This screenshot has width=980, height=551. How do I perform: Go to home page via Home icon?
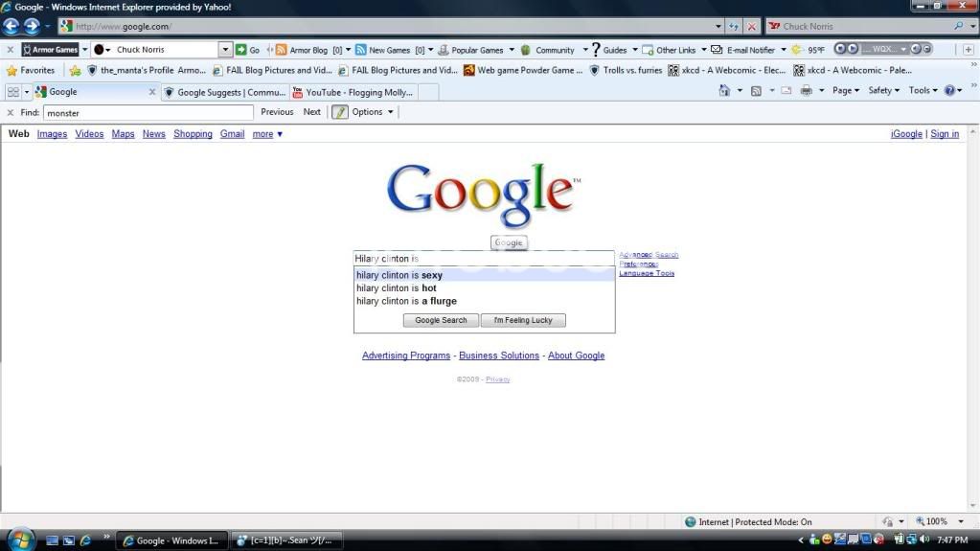[724, 91]
